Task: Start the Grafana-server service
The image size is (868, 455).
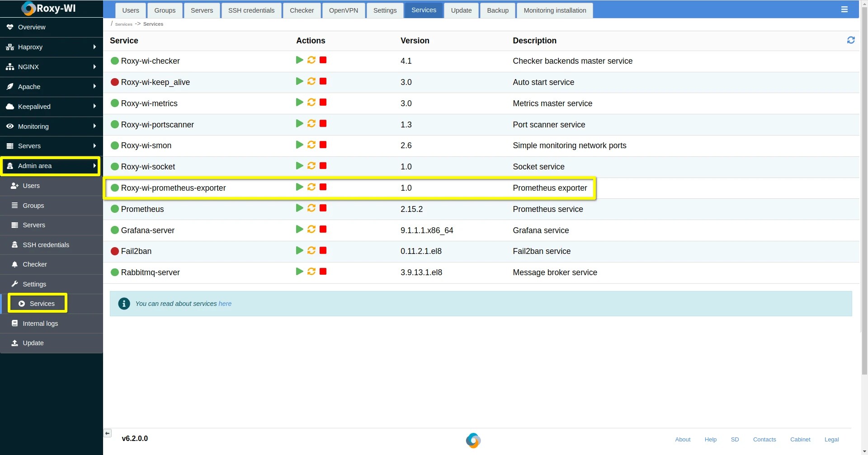Action: click(299, 230)
